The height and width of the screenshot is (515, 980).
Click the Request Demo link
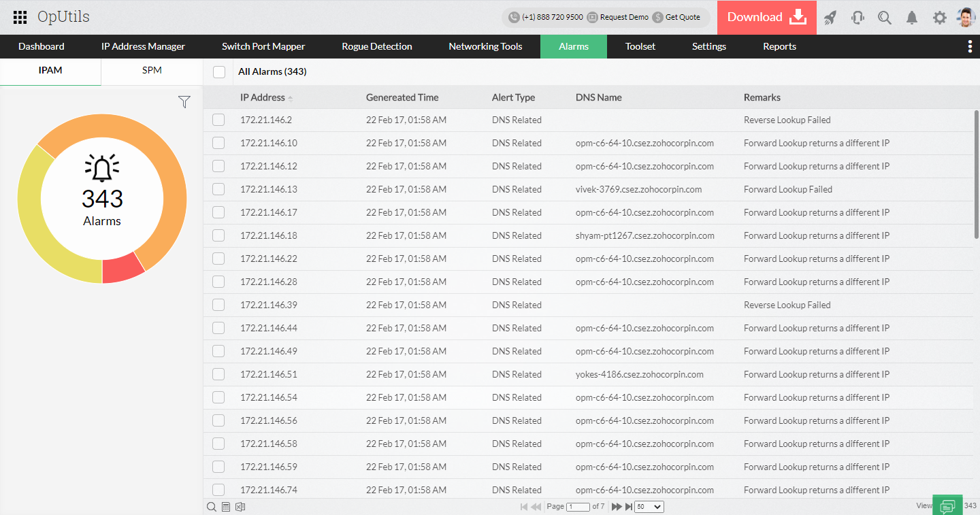coord(624,18)
